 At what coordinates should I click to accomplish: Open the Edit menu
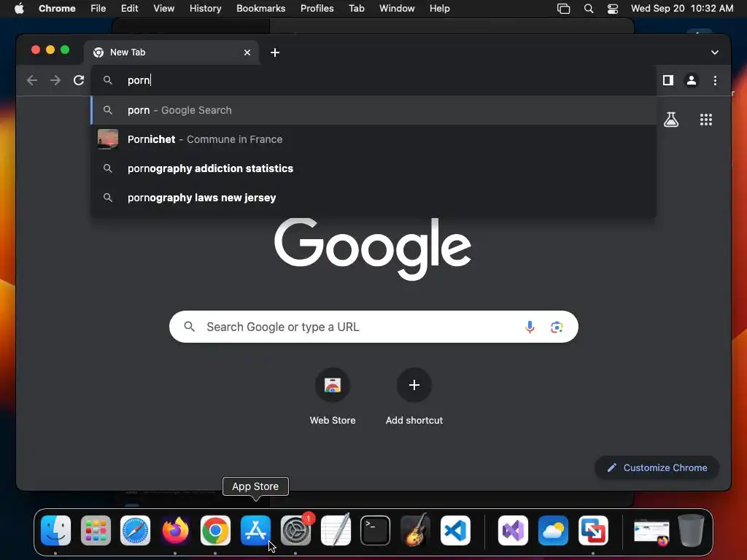coord(130,9)
